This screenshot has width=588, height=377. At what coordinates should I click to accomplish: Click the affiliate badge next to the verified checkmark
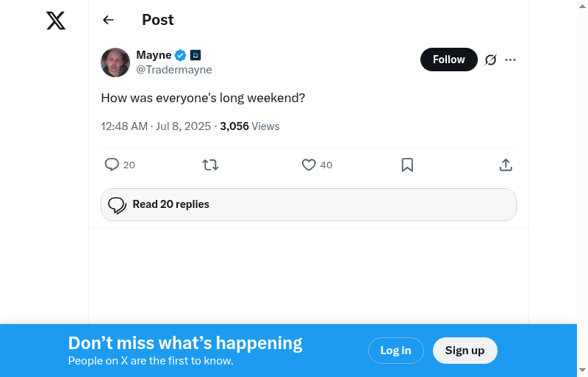tap(196, 55)
